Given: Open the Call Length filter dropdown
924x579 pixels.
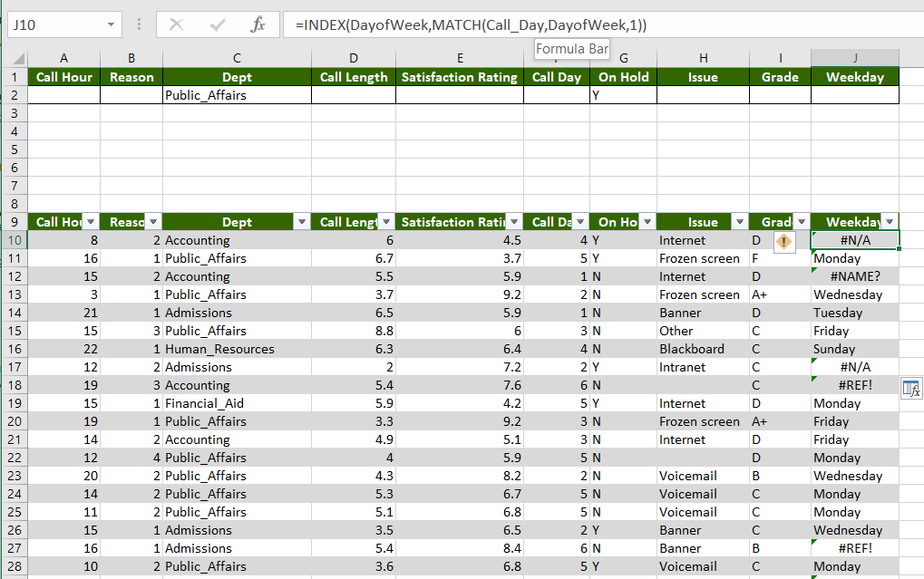Looking at the screenshot, I should click(x=385, y=222).
